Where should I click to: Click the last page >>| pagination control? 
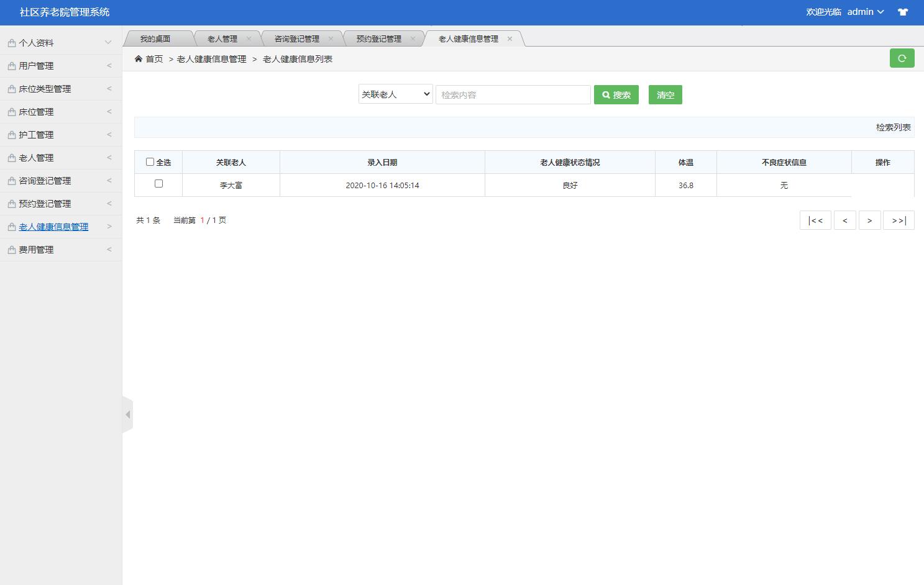click(898, 220)
